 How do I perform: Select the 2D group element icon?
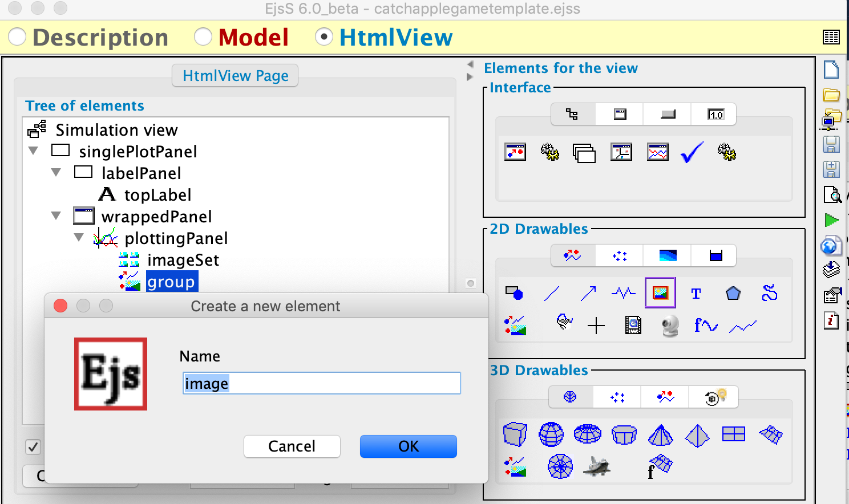pos(515,326)
